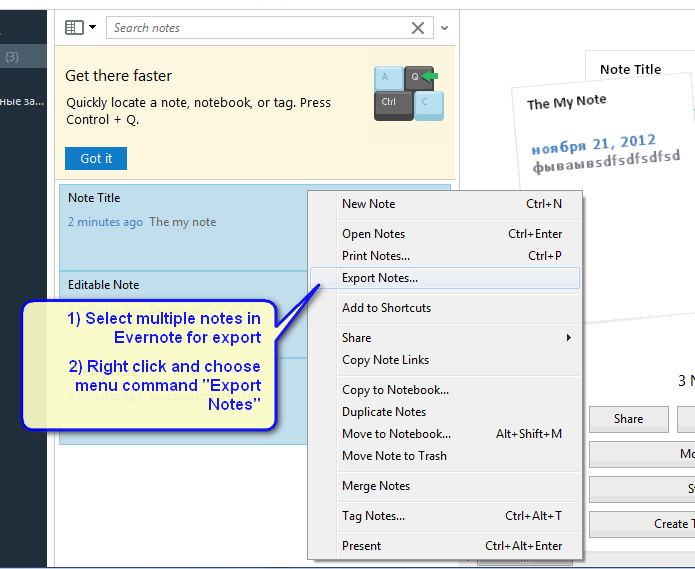Choose Add to Shortcuts menu entry
695x569 pixels.
(445, 308)
